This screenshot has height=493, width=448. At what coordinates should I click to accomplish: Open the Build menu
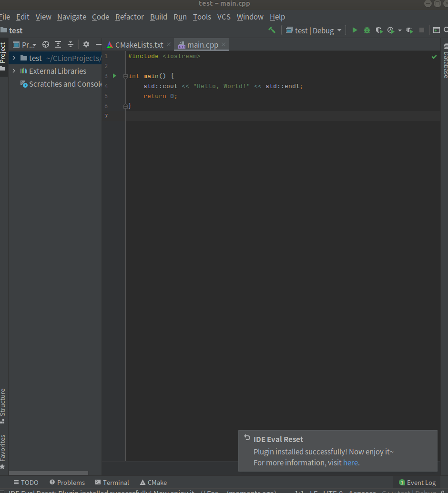159,17
